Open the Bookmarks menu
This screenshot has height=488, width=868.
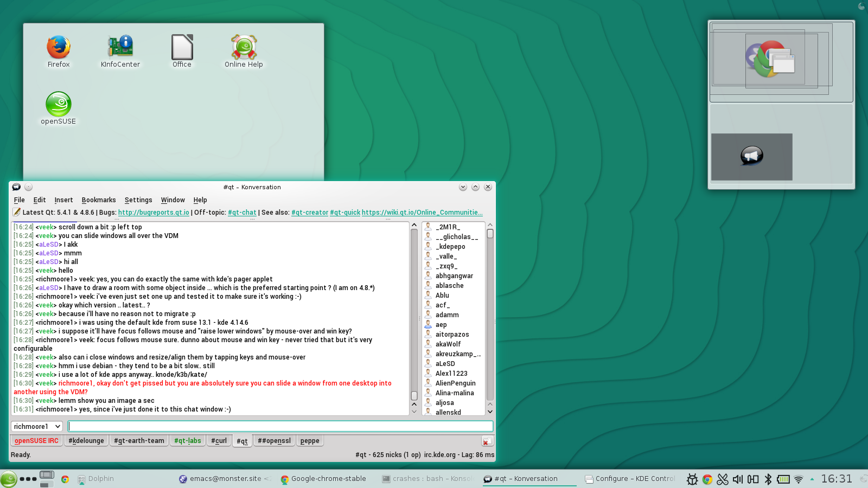(99, 200)
